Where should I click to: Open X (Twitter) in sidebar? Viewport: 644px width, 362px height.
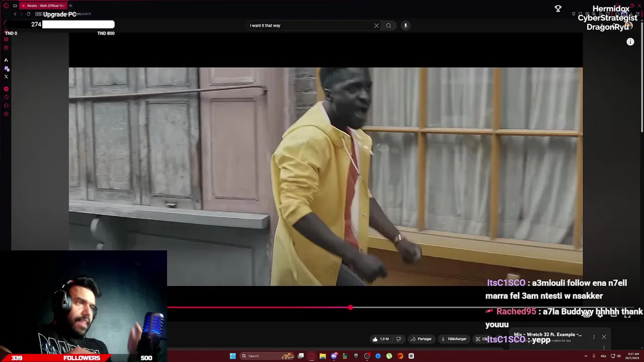point(6,76)
